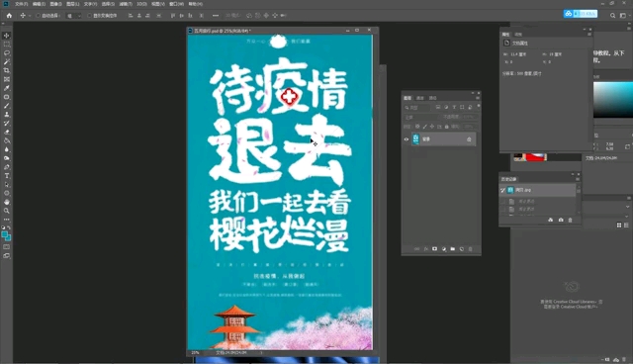Select the Shape tool
The image size is (633, 364).
[x=7, y=193]
